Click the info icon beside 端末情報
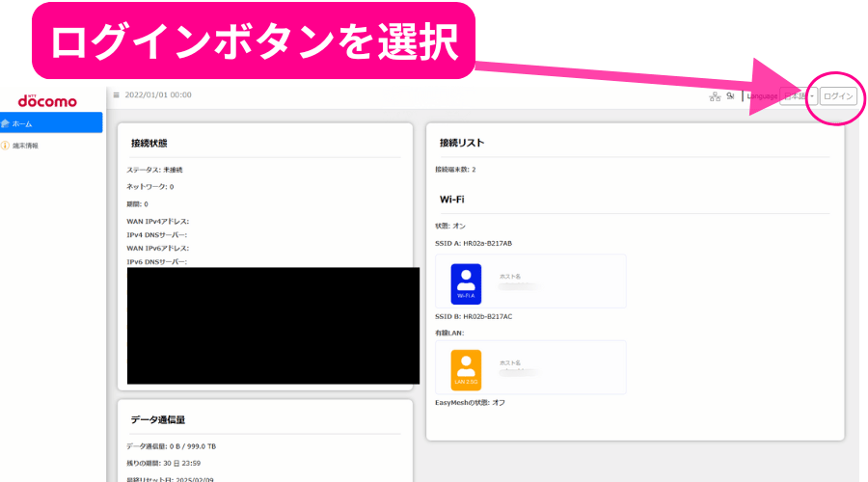868x482 pixels. (5, 146)
